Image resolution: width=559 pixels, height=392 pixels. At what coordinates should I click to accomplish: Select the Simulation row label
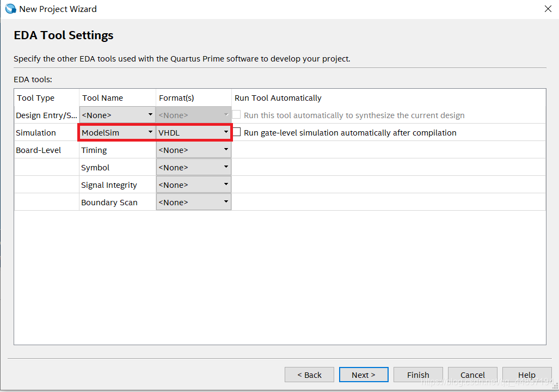point(35,133)
